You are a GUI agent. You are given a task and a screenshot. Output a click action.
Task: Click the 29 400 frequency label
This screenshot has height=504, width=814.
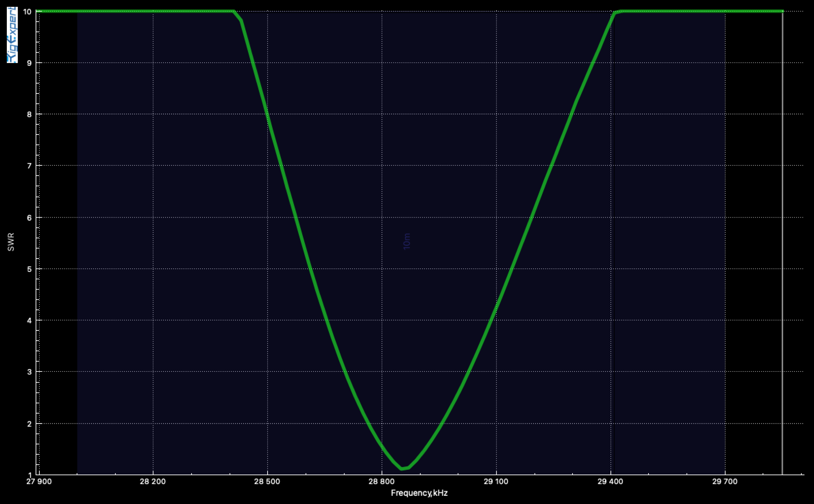(x=610, y=482)
